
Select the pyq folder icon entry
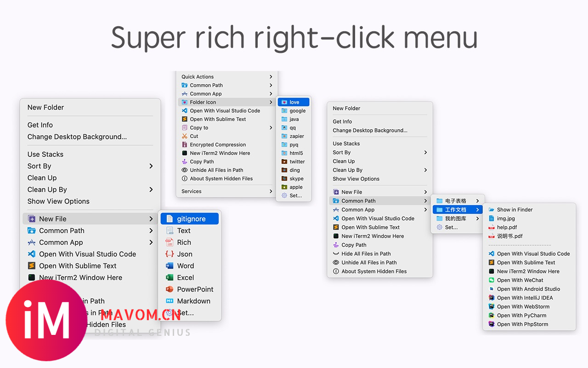point(294,144)
